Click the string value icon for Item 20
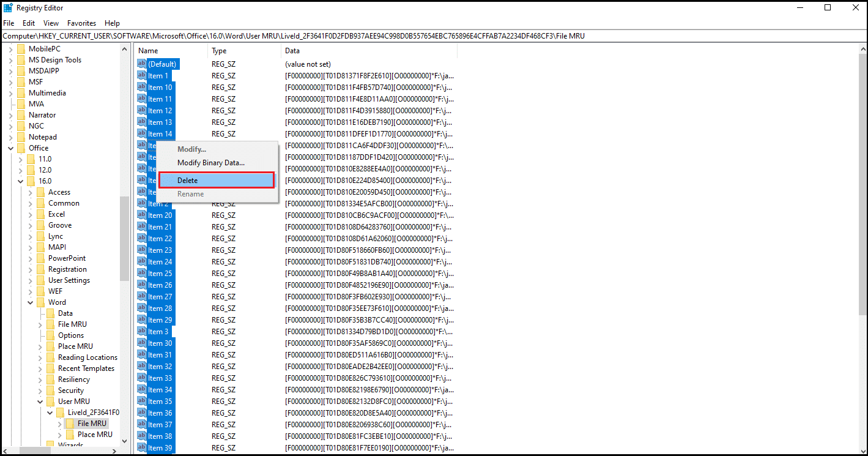Screen dimensions: 868x456 coord(142,215)
